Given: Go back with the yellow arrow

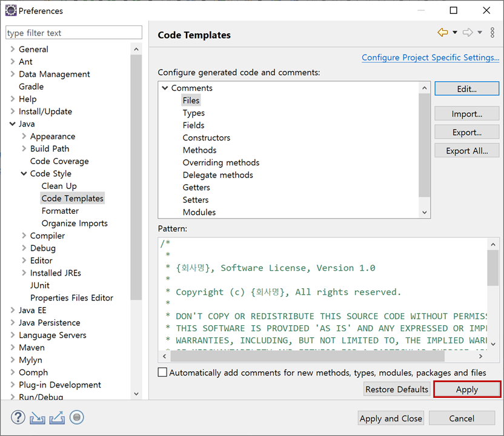Looking at the screenshot, I should point(443,33).
